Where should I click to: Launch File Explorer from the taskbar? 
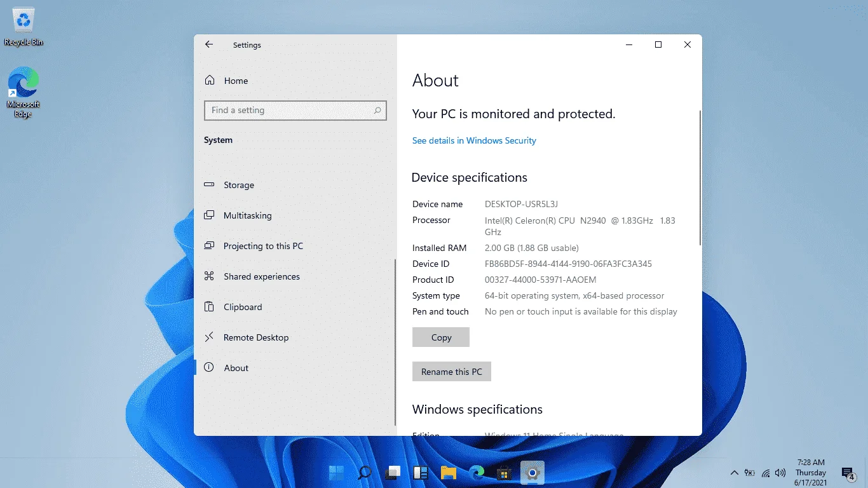(449, 472)
